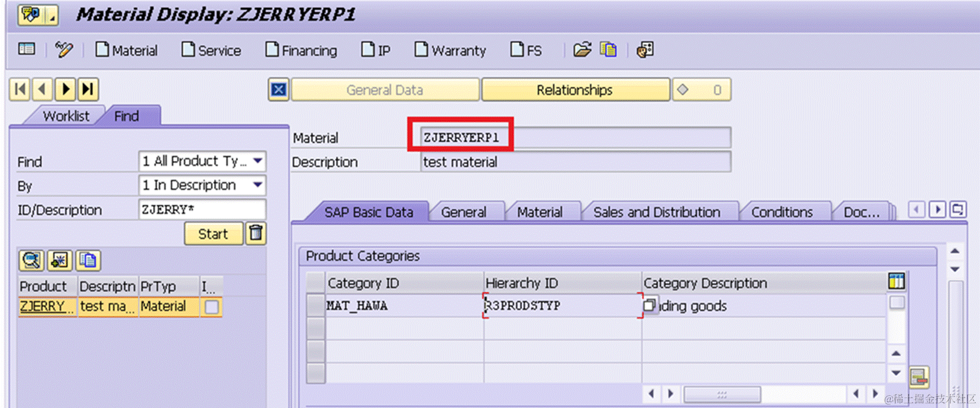Click Descriptn column header
This screenshot has height=408, width=980.
click(108, 286)
